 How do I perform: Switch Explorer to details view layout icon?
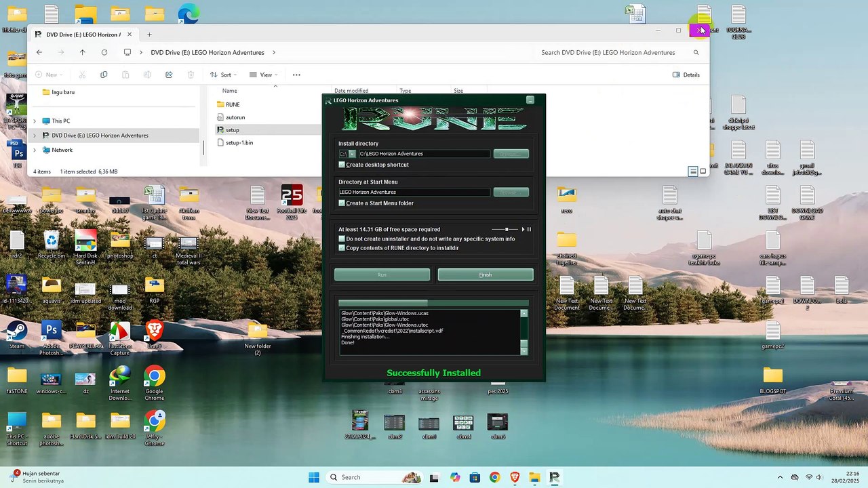(x=693, y=171)
